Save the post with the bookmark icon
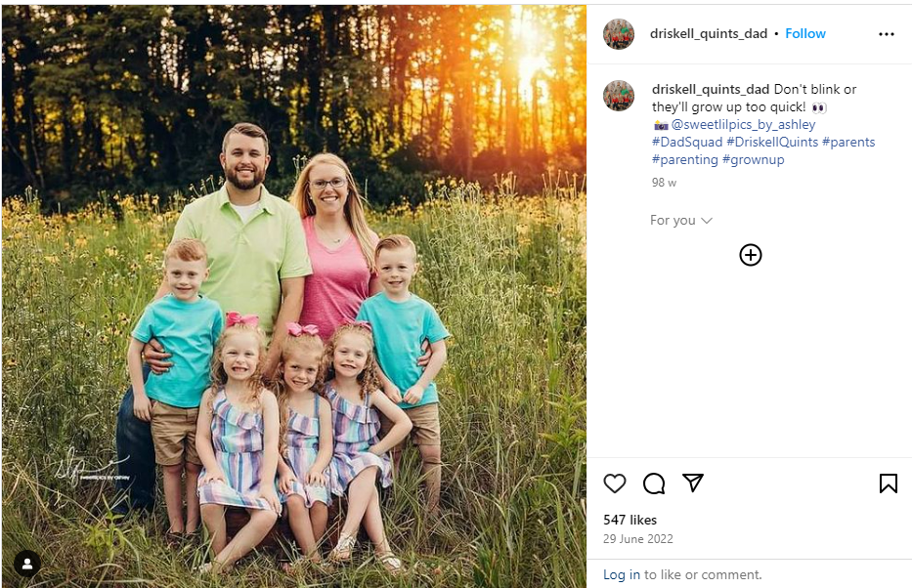 (x=888, y=483)
